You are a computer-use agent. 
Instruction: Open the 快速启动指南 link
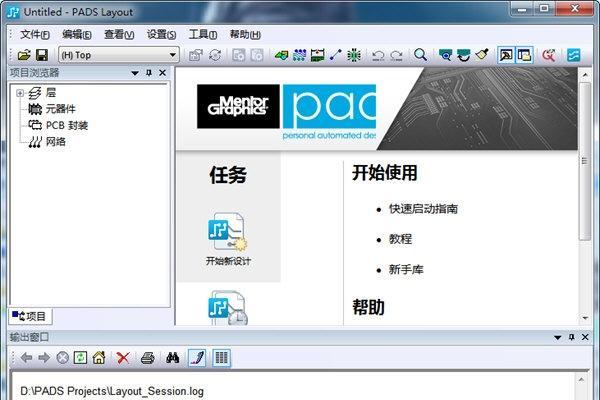tap(423, 209)
